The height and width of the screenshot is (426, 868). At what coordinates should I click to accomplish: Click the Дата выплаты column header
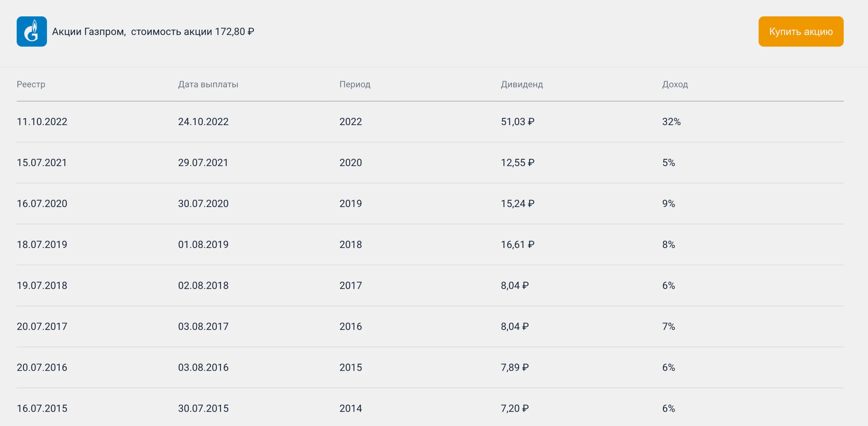click(x=208, y=84)
